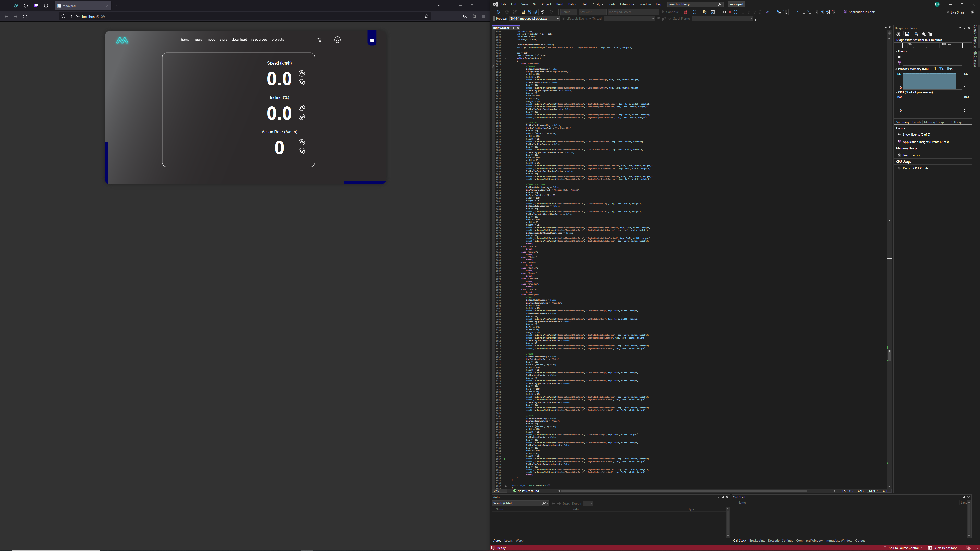Increase Speed with the up arrow
Screen dimensions: 980x551
(302, 73)
